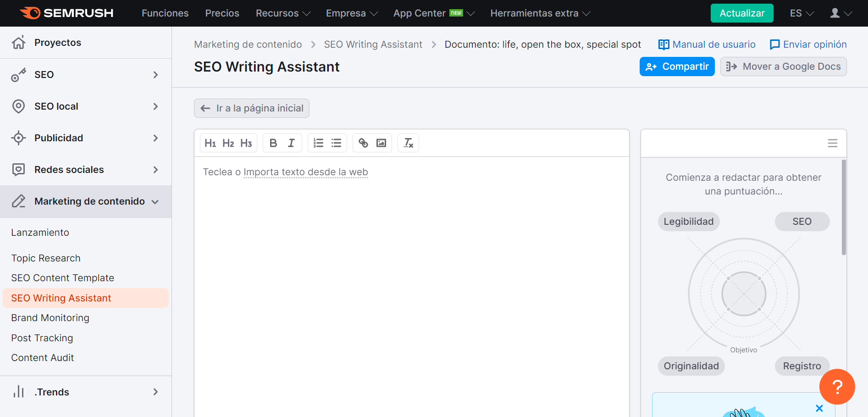Expand the Redes sociales sidebar section
This screenshot has height=417, width=868.
point(86,170)
